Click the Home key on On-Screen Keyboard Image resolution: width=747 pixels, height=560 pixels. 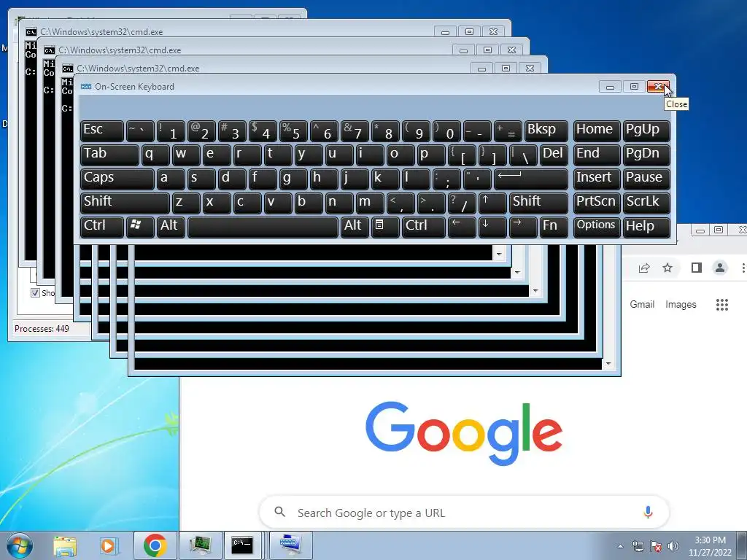(597, 131)
